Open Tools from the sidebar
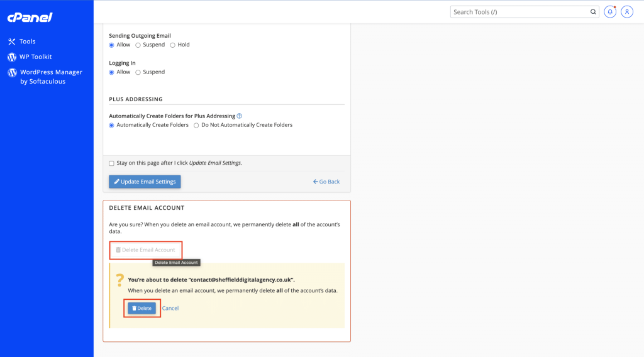Screen dimensions: 644x357 (27, 41)
